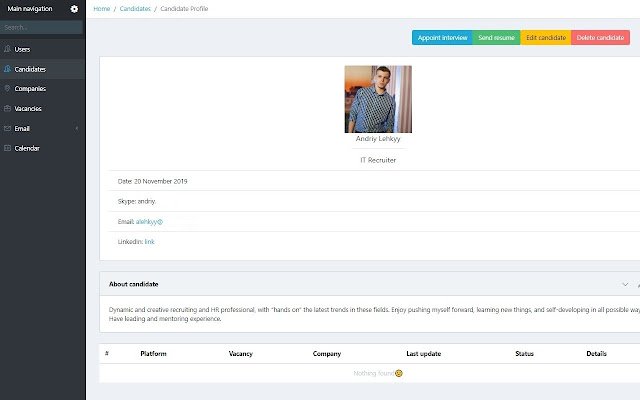Click the Edit candidate button

point(546,38)
